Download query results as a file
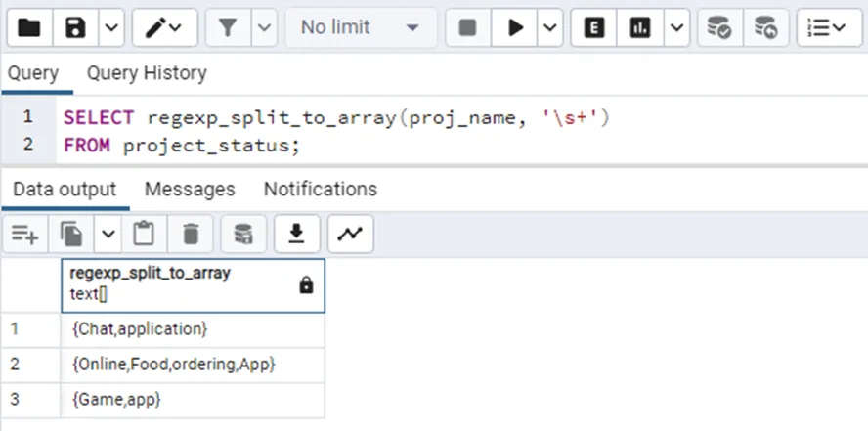The width and height of the screenshot is (868, 431). coord(297,234)
